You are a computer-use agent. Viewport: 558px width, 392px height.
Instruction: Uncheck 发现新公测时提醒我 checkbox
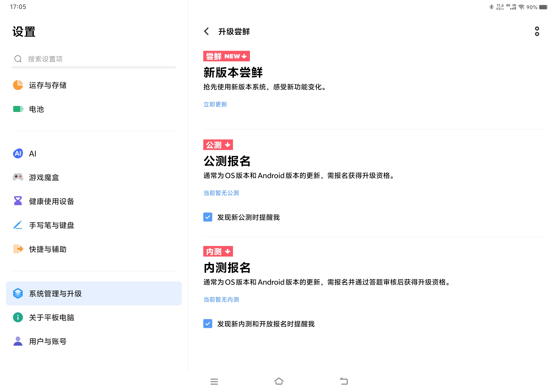208,217
